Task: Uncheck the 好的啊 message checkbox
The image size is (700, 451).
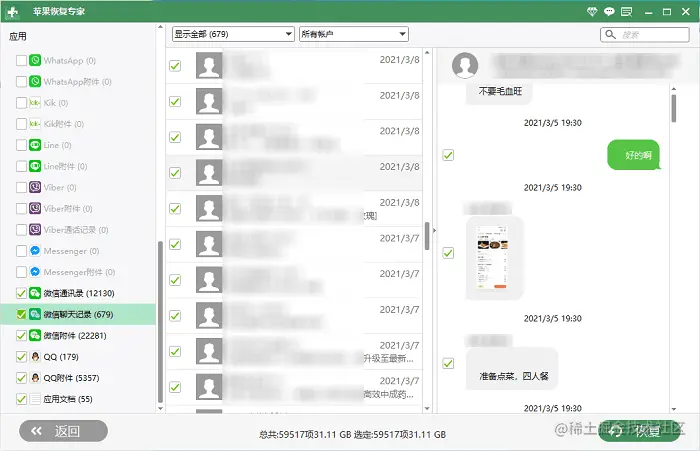Action: tap(448, 155)
